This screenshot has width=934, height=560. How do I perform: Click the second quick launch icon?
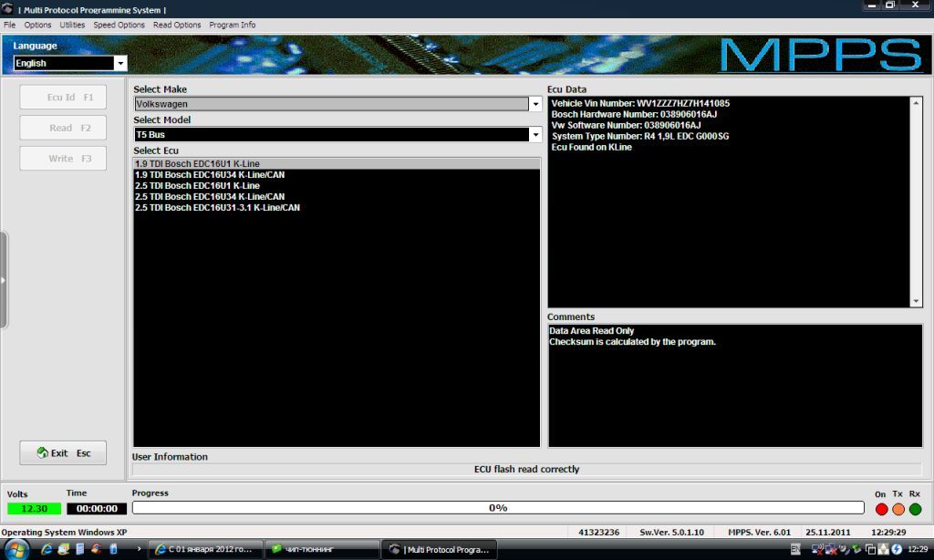tap(63, 549)
